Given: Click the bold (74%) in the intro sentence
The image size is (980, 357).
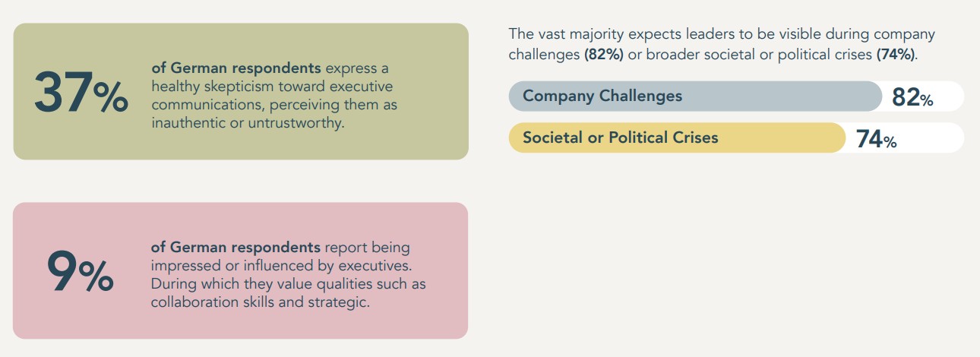Looking at the screenshot, I should tap(896, 54).
